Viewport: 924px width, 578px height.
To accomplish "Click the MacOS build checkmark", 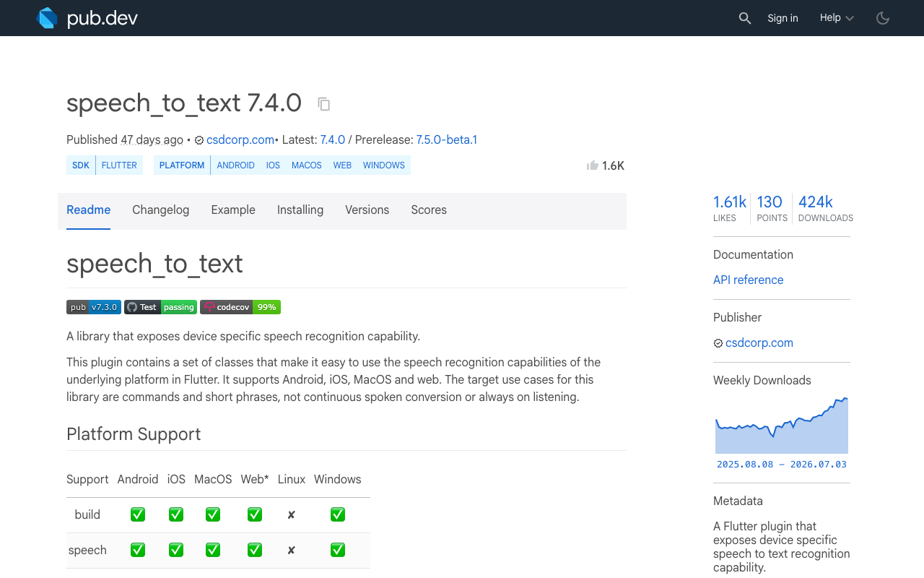I will (x=213, y=514).
